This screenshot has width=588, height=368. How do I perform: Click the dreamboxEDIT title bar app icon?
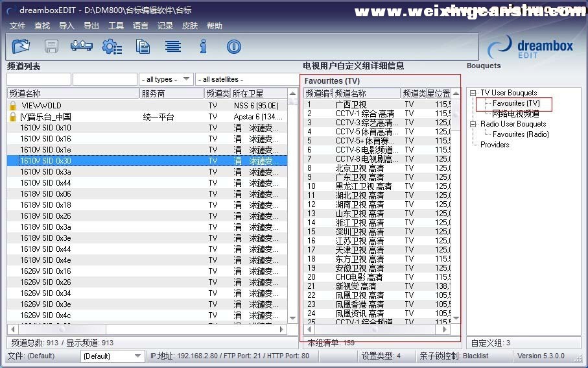click(x=11, y=10)
